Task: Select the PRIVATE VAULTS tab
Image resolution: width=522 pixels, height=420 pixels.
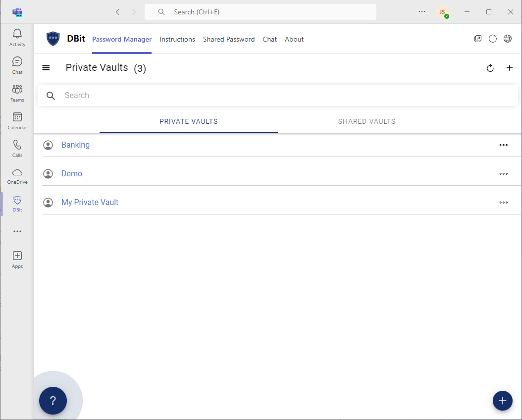Action: click(x=188, y=121)
